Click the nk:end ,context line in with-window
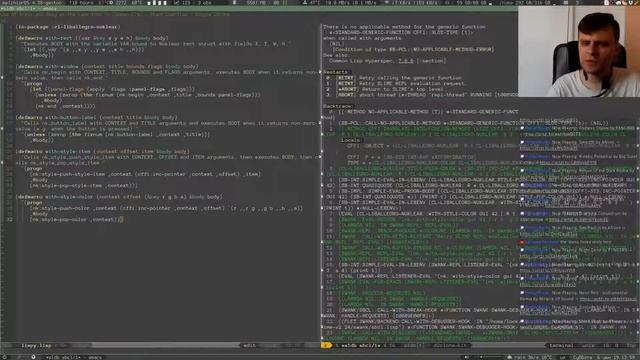The width and height of the screenshot is (640, 360). pyautogui.click(x=65, y=106)
